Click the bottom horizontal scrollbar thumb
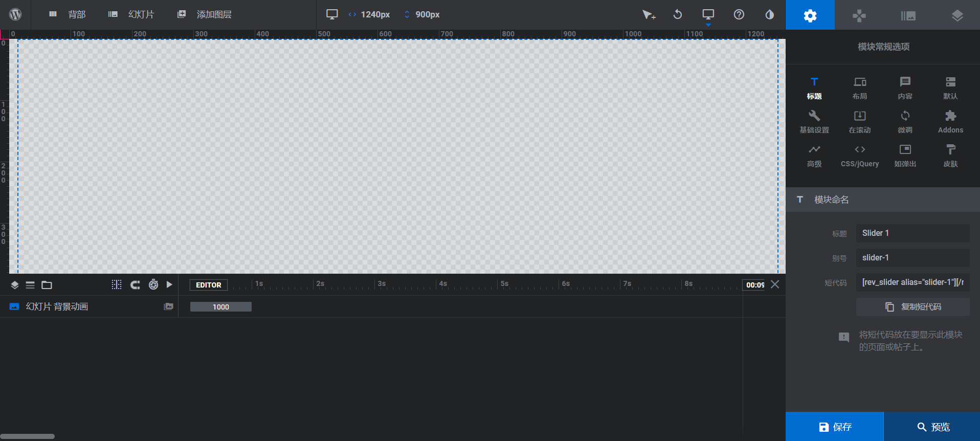The image size is (980, 441). [x=28, y=436]
